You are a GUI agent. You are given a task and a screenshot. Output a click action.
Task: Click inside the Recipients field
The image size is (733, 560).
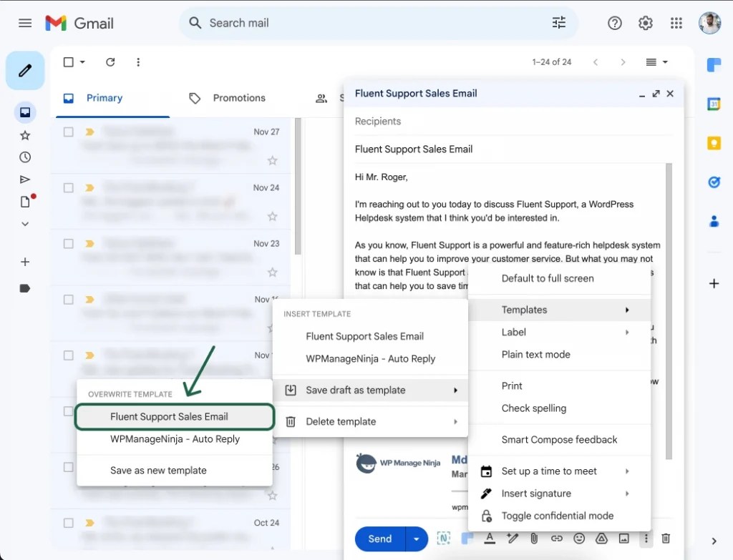click(x=401, y=121)
